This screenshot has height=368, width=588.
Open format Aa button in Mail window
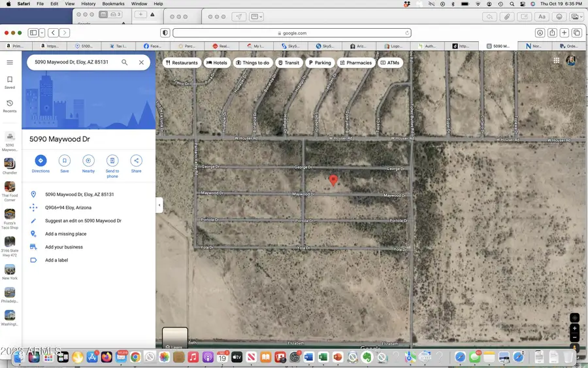542,16
